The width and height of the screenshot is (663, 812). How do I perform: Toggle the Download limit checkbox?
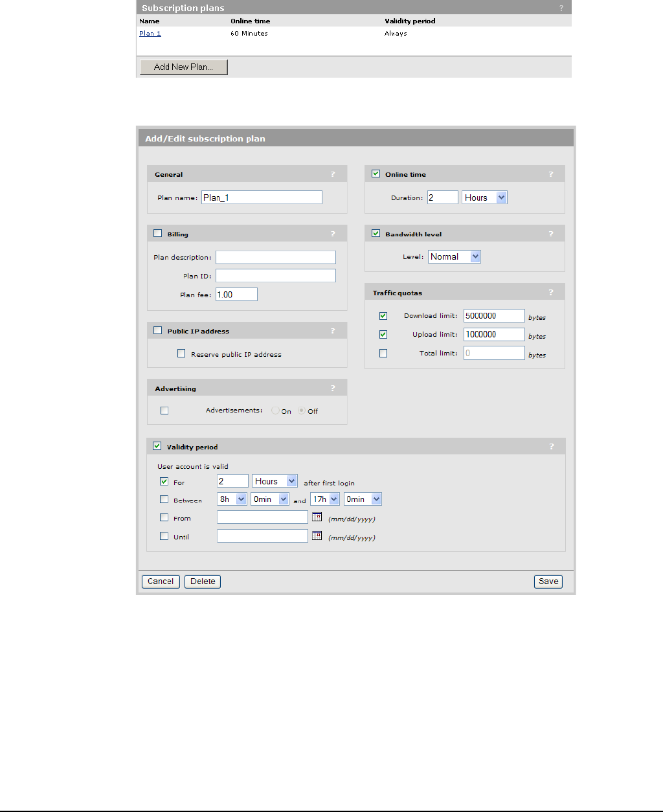tap(383, 316)
